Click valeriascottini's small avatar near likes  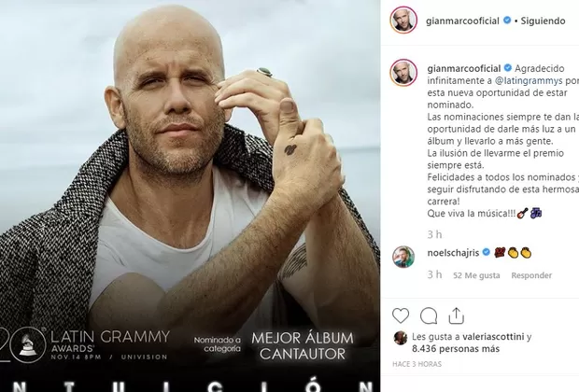tap(401, 338)
